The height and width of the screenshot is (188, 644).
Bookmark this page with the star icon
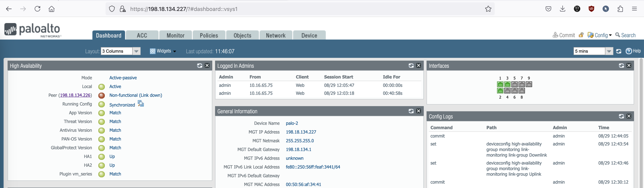[x=488, y=9]
